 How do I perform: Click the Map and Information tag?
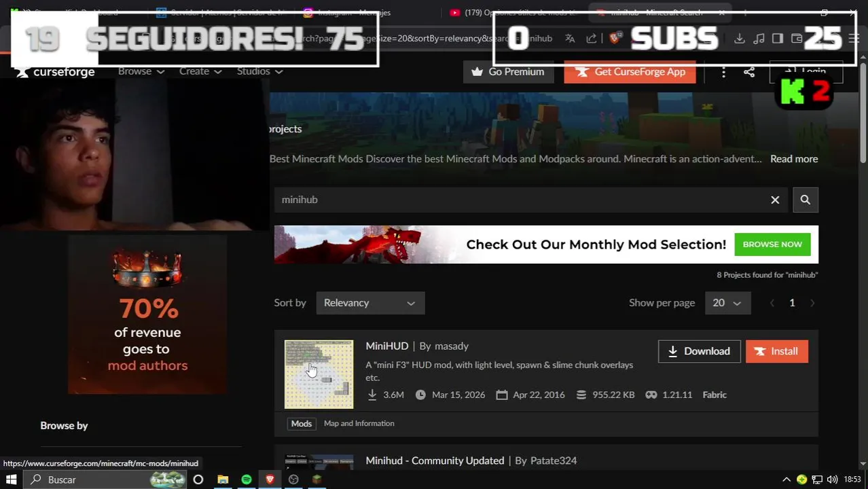(359, 423)
